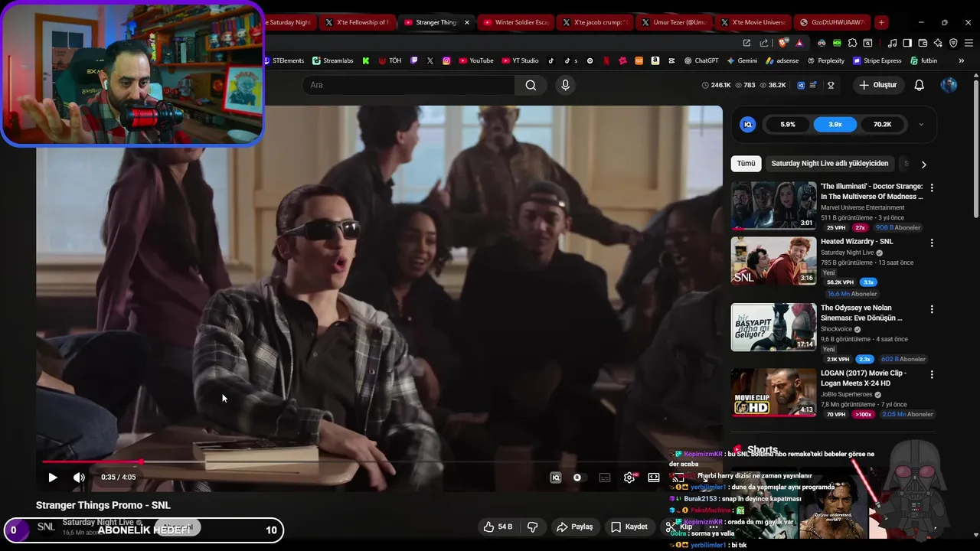Viewport: 980px width, 551px height.
Task: Open options menu for LOGAN video
Action: [932, 374]
